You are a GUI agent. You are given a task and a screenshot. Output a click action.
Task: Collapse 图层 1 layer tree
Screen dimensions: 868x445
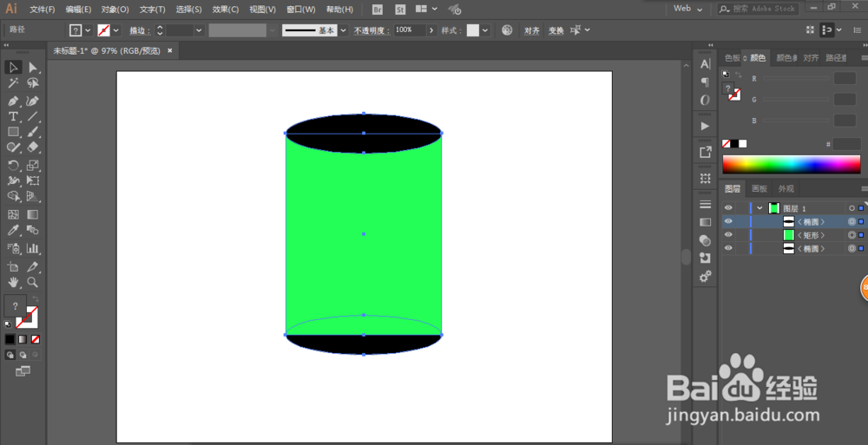(x=759, y=208)
